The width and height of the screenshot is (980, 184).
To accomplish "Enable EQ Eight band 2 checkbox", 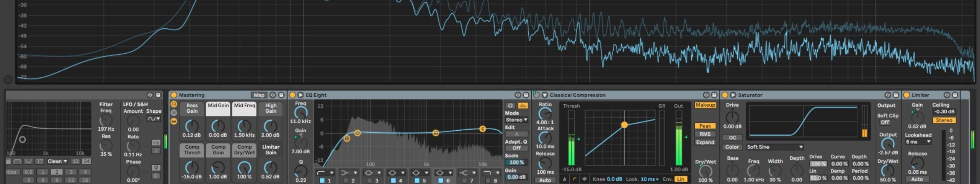I will (346, 181).
